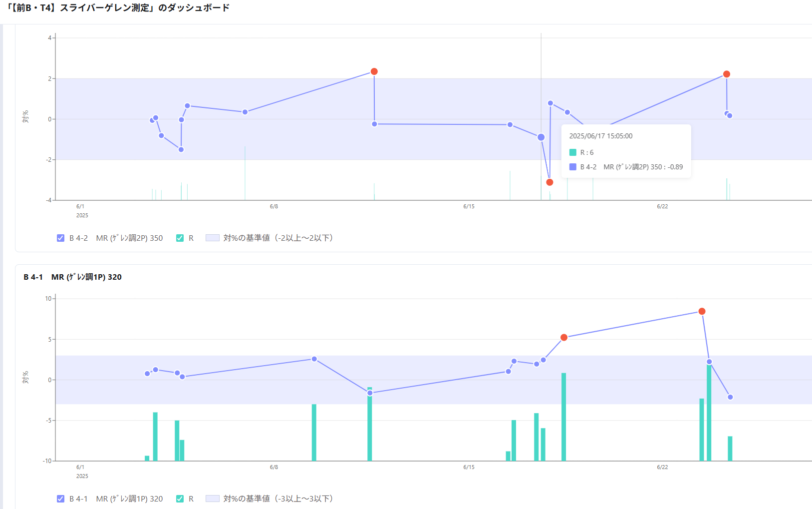Select the last data point in bottom chart

(730, 398)
